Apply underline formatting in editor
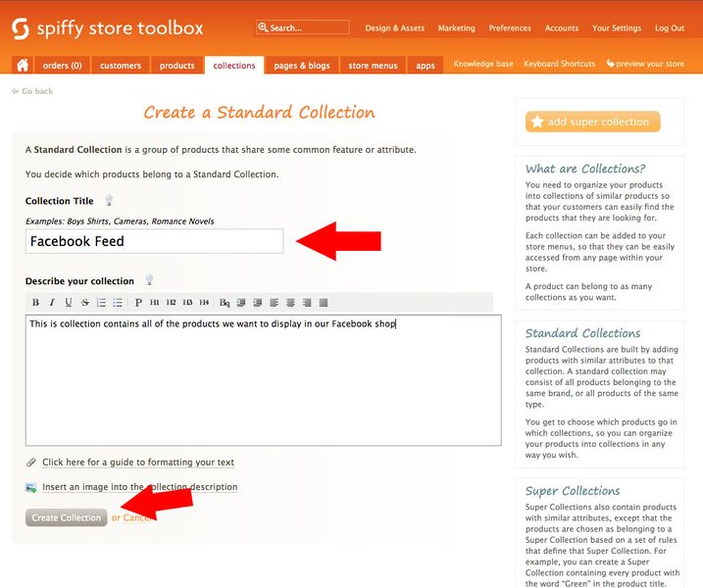The width and height of the screenshot is (703, 588). [68, 302]
